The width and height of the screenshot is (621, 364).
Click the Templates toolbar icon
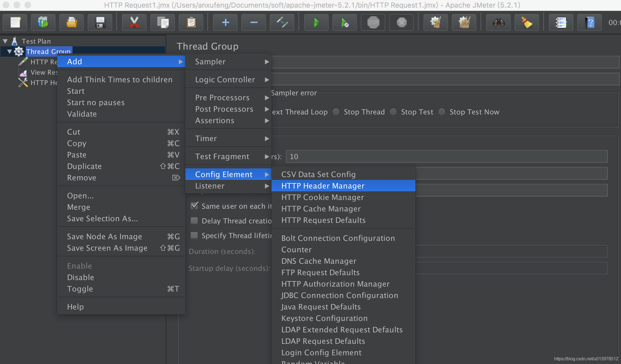pyautogui.click(x=43, y=23)
